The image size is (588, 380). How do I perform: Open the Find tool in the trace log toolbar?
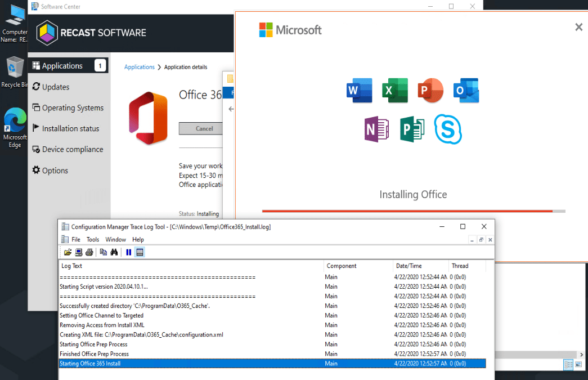click(x=114, y=252)
